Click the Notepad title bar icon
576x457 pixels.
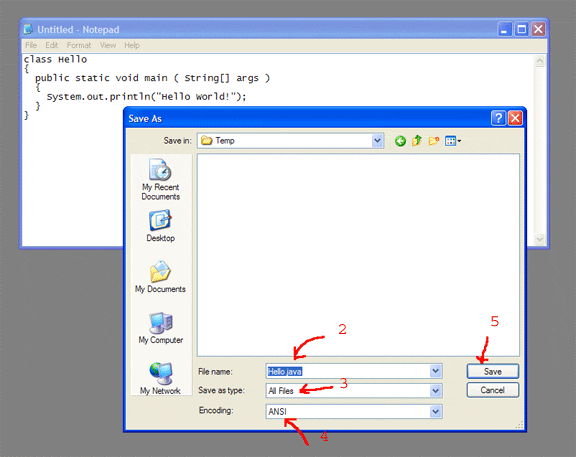(x=28, y=29)
